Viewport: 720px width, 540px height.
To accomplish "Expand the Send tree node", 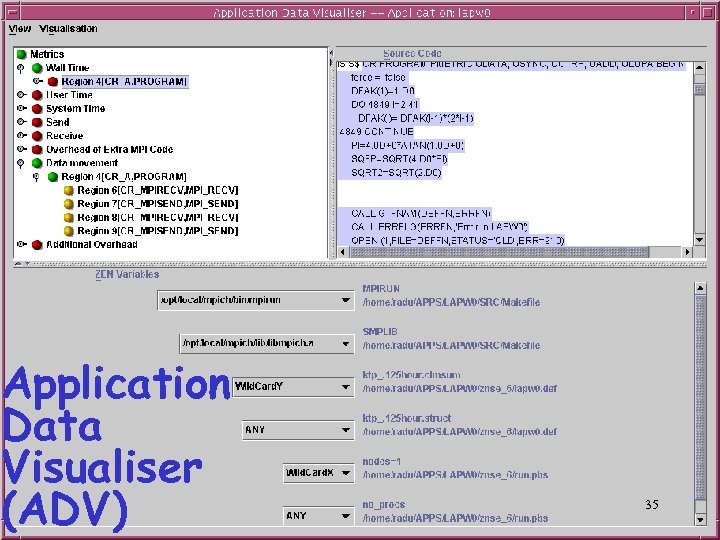I will [x=21, y=122].
